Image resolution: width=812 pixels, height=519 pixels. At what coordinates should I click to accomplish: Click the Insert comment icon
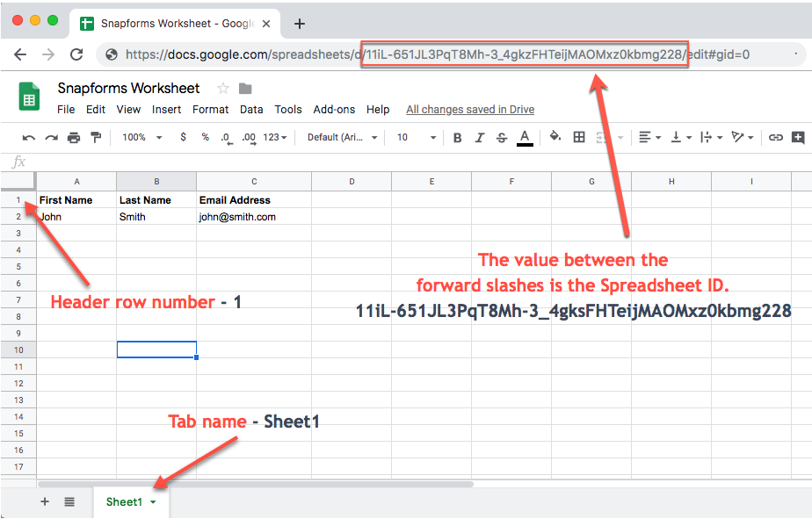pos(798,138)
